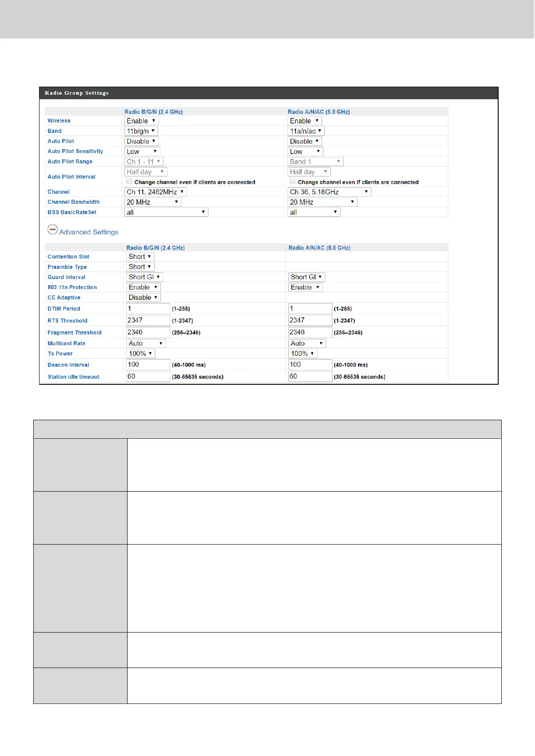The width and height of the screenshot is (535, 756).
Task: Open 5.0 GHz Guard Interval Short GI dropdown
Action: click(306, 277)
